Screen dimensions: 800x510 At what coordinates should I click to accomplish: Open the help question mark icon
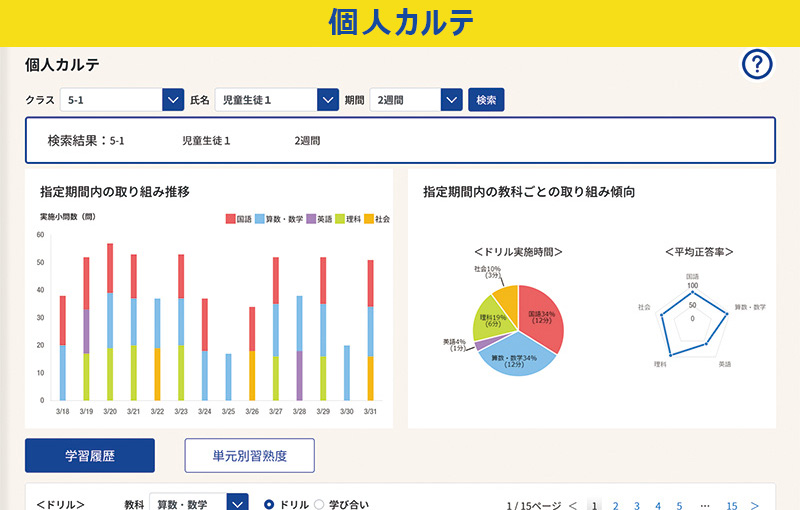point(757,66)
